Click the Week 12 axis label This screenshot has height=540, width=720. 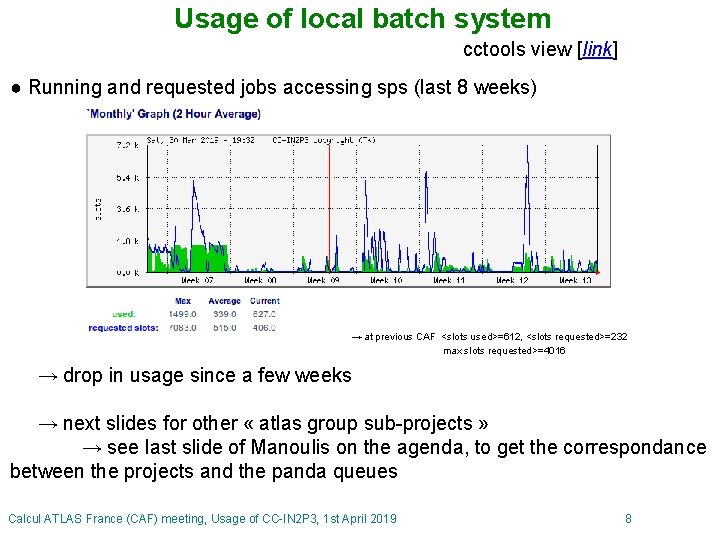[512, 280]
